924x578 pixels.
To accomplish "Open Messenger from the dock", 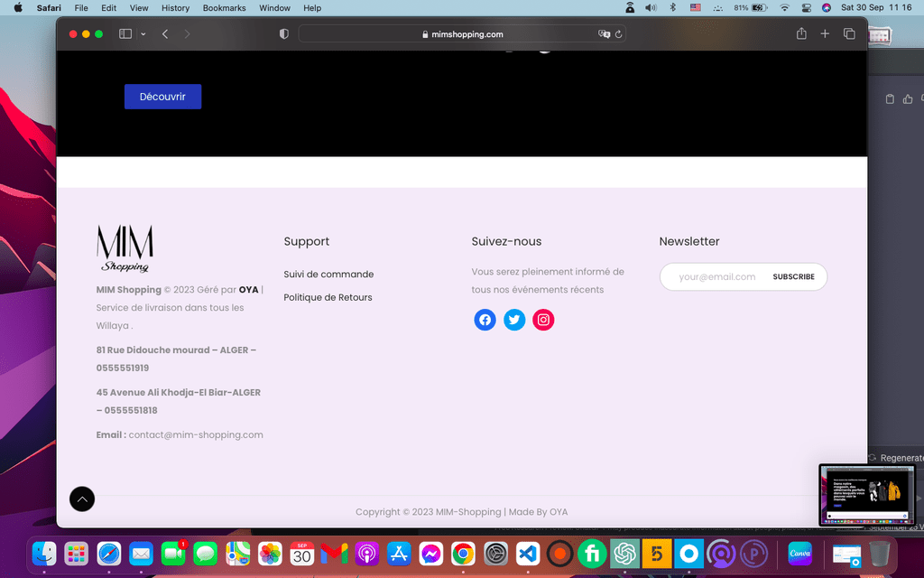I will [x=430, y=554].
